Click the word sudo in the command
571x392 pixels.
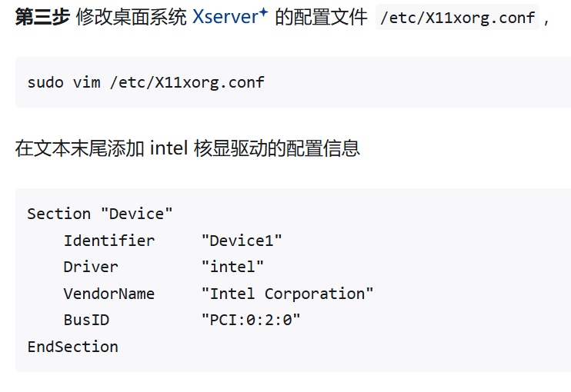pyautogui.click(x=45, y=82)
